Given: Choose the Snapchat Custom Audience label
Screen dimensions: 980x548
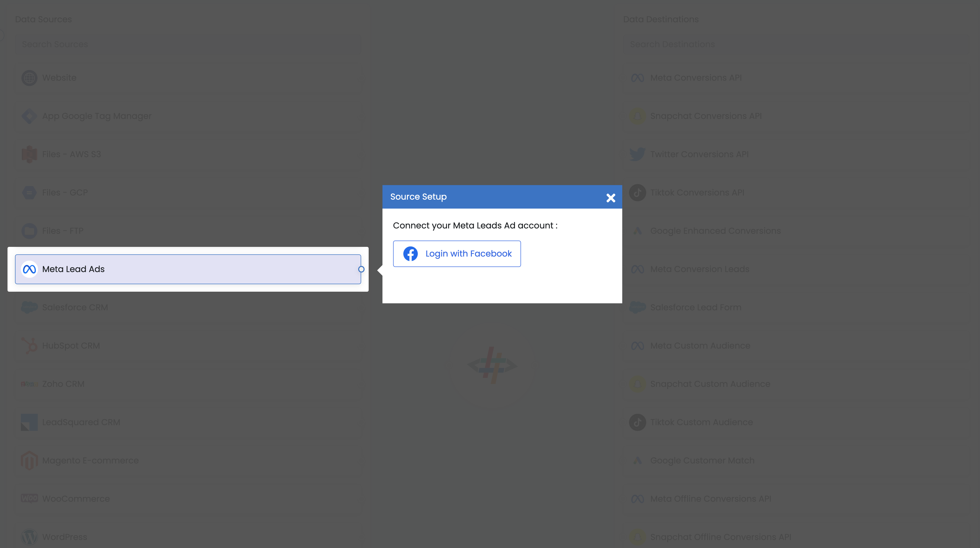Looking at the screenshot, I should click(710, 384).
